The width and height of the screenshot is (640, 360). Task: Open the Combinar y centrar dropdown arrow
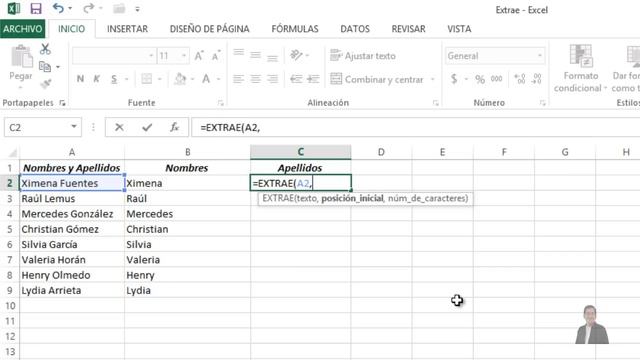click(433, 79)
